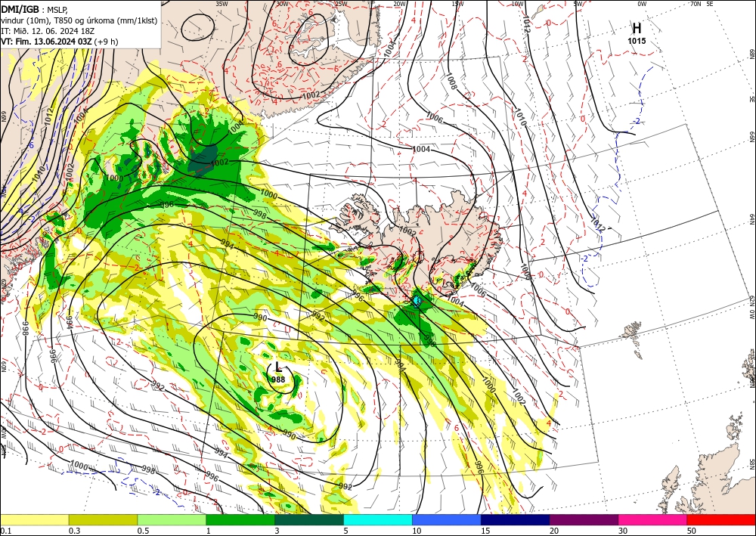Image resolution: width=756 pixels, height=536 pixels.
Task: Select the green 1–3 mm legend swatch
Action: [240, 519]
